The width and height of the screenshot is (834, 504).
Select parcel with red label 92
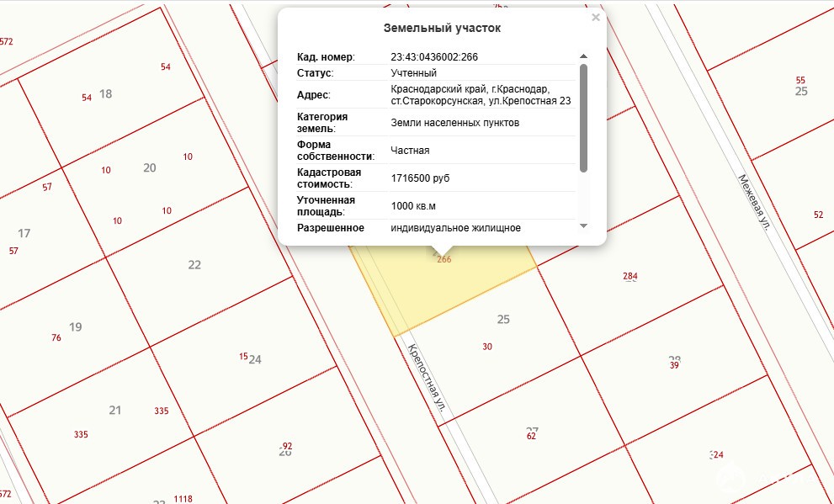point(287,446)
